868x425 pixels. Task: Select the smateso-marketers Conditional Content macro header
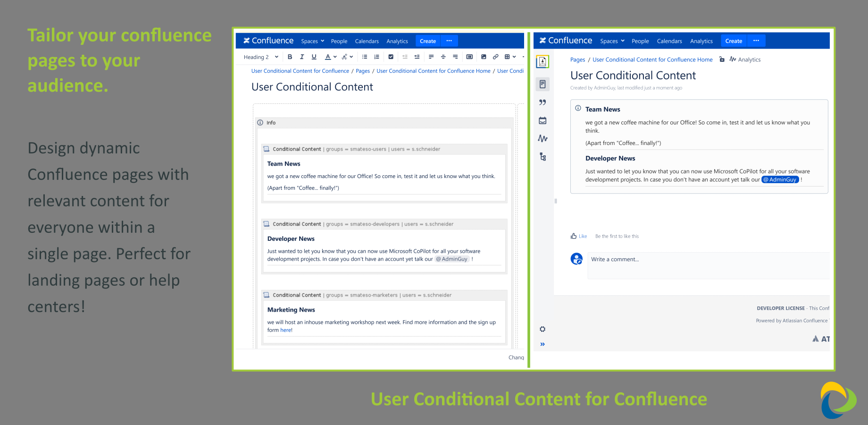point(384,295)
